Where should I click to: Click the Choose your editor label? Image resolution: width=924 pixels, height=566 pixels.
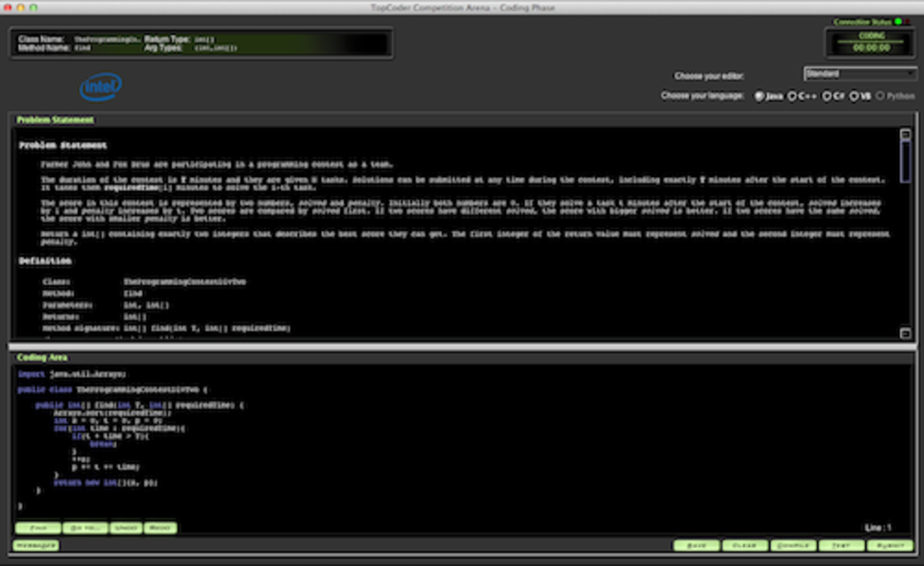click(x=709, y=76)
